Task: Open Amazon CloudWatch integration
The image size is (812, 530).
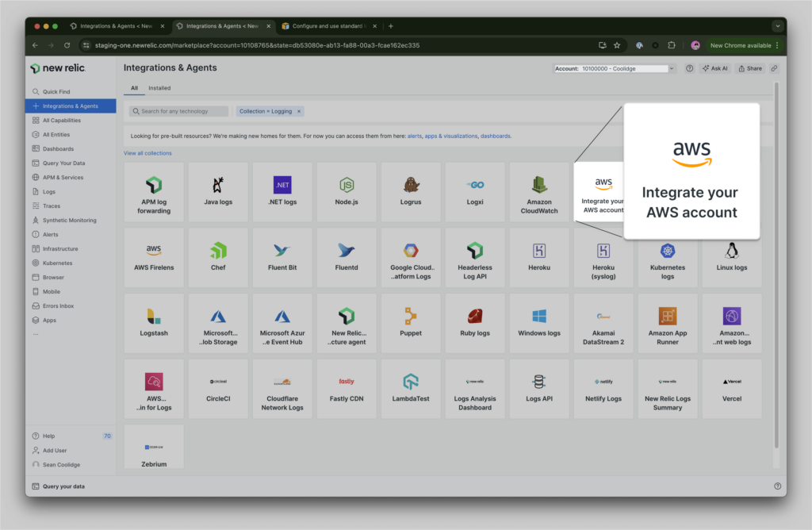Action: tap(539, 192)
